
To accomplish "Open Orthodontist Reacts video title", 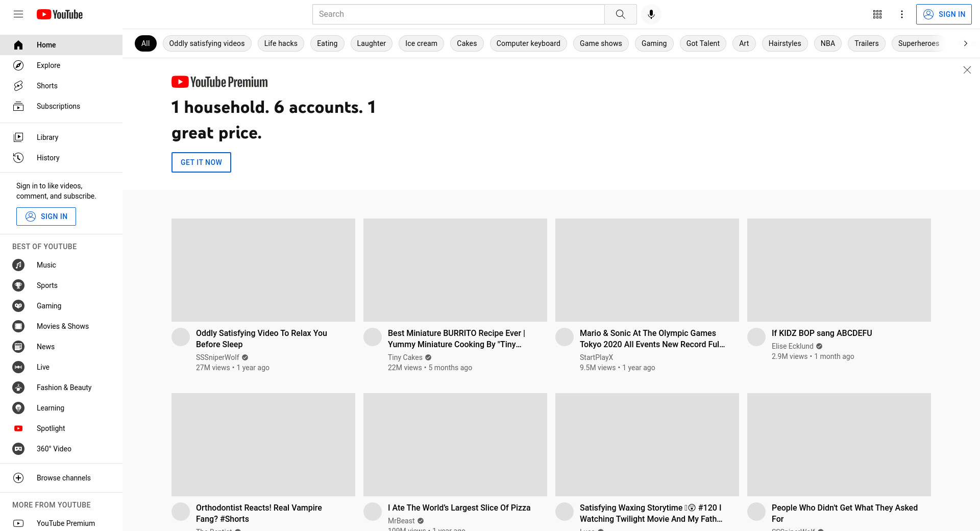I will click(259, 513).
